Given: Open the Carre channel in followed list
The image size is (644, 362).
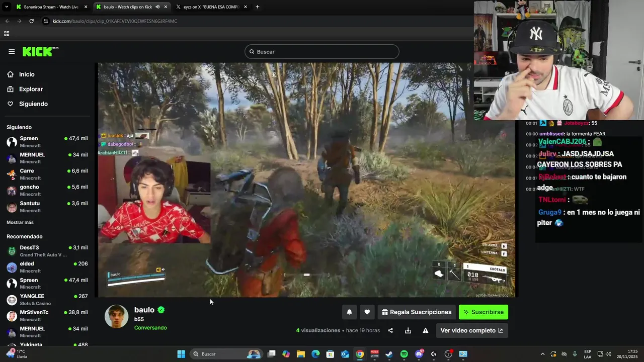Looking at the screenshot, I should [47, 174].
